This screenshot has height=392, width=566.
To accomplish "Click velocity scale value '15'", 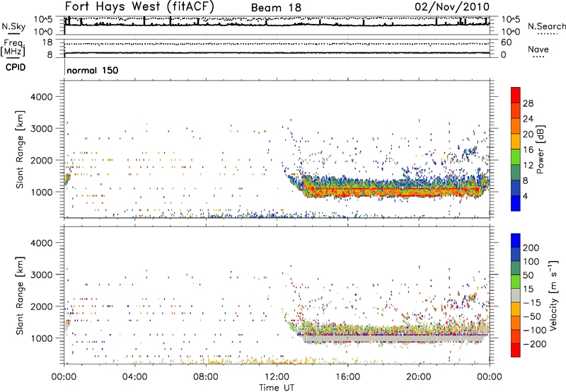I will [528, 289].
